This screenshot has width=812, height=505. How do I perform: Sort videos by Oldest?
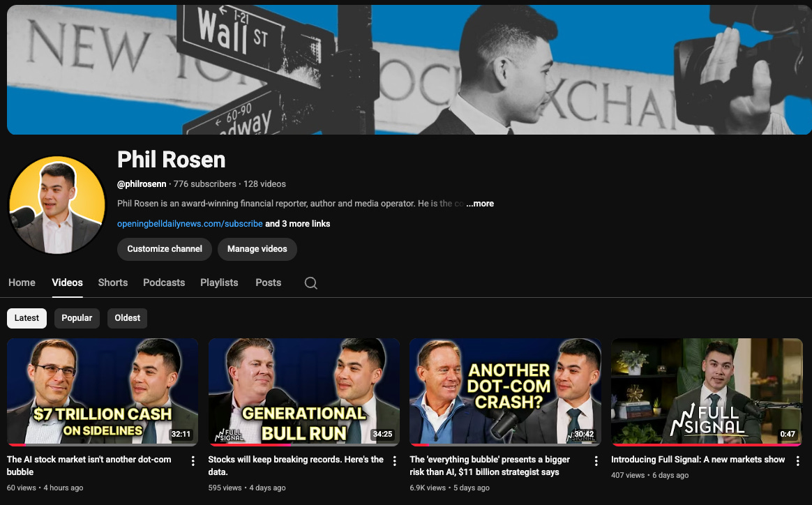(x=128, y=318)
